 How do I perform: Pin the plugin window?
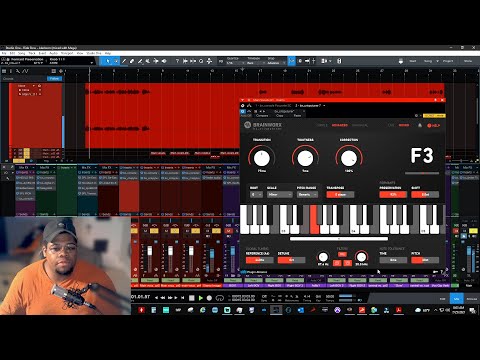tap(435, 100)
